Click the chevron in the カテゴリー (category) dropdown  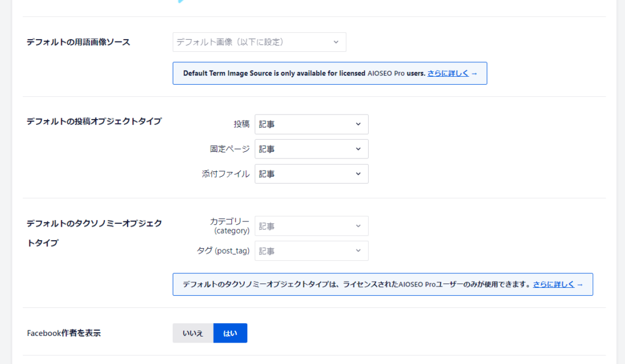click(x=358, y=226)
